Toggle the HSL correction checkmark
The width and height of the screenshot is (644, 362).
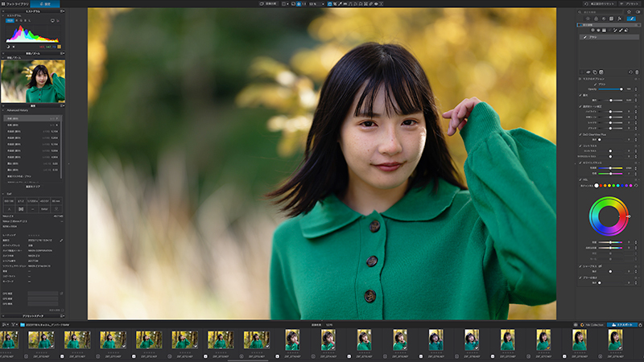[x=580, y=179]
